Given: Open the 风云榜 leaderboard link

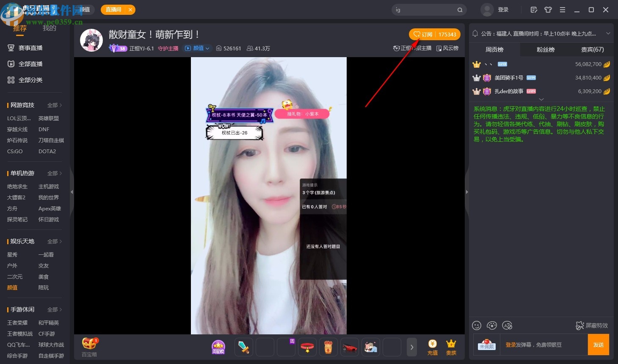Looking at the screenshot, I should click(x=447, y=48).
